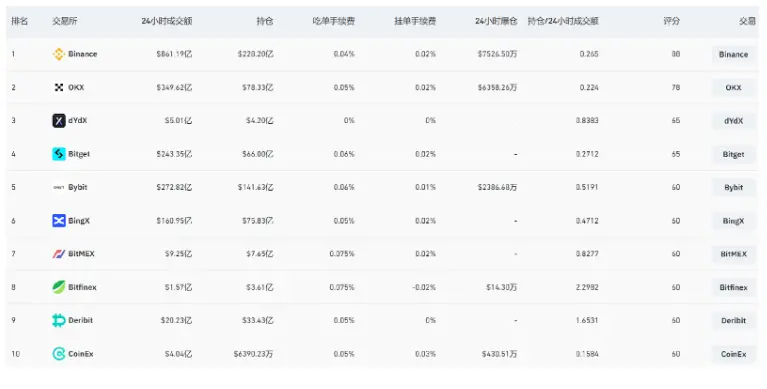Click the Binance logo icon
767x389 pixels.
pos(59,54)
